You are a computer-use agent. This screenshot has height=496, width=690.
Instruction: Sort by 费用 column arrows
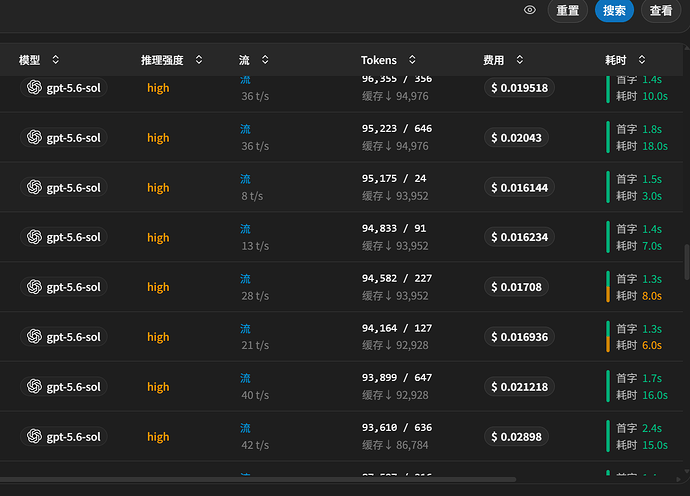click(520, 59)
